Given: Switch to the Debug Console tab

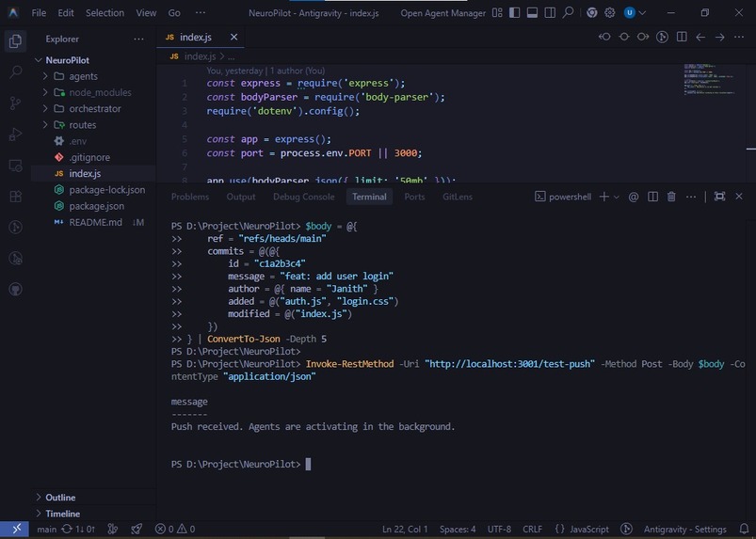Looking at the screenshot, I should [303, 197].
